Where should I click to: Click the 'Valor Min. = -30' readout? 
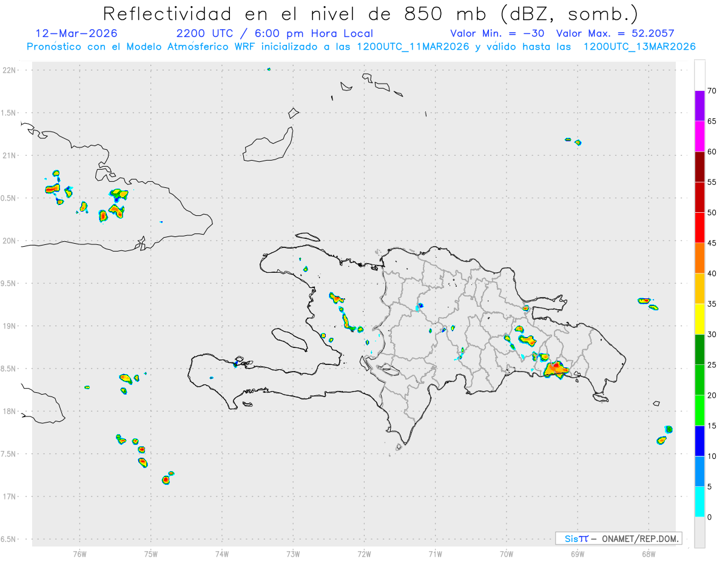click(x=499, y=33)
